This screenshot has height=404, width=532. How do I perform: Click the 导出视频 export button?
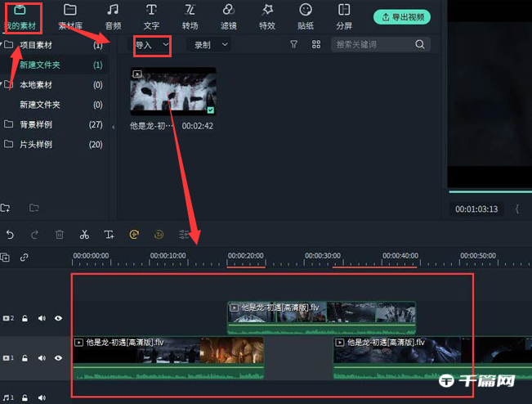pos(402,17)
